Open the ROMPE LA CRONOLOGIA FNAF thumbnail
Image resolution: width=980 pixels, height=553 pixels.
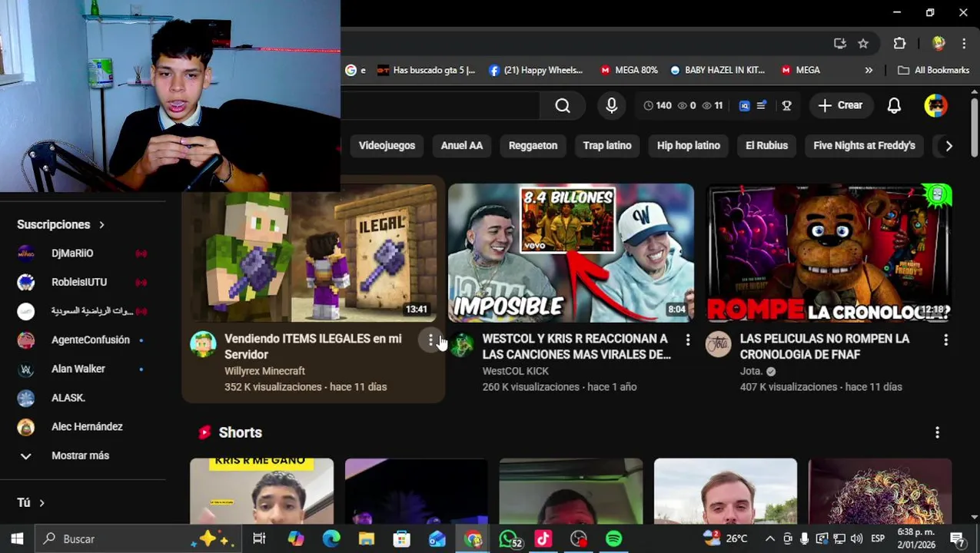point(829,253)
